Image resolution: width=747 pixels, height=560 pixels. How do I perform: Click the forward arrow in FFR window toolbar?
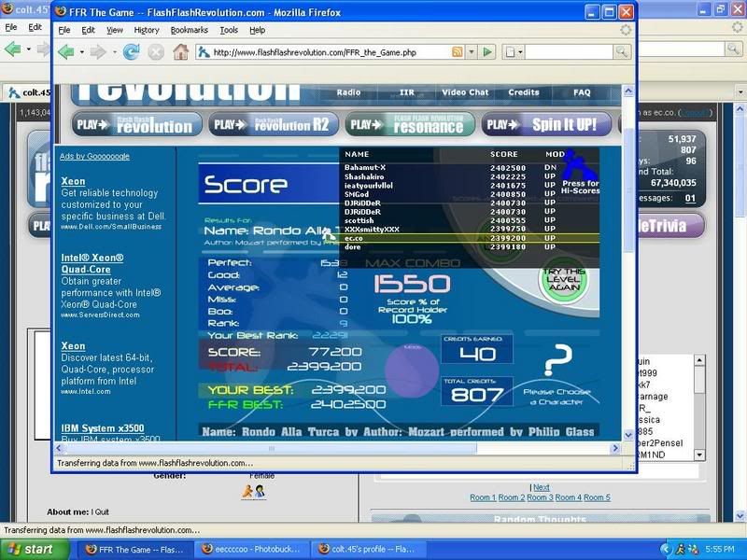(x=98, y=52)
